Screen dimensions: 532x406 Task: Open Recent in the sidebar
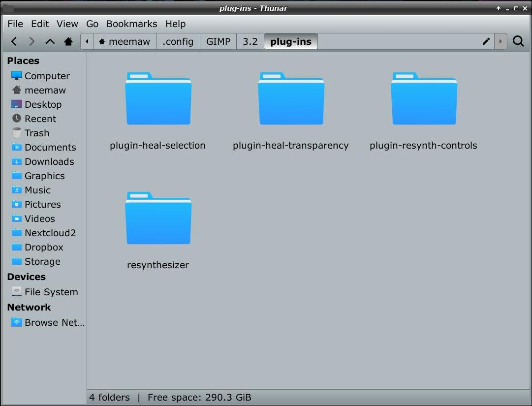pos(44,119)
